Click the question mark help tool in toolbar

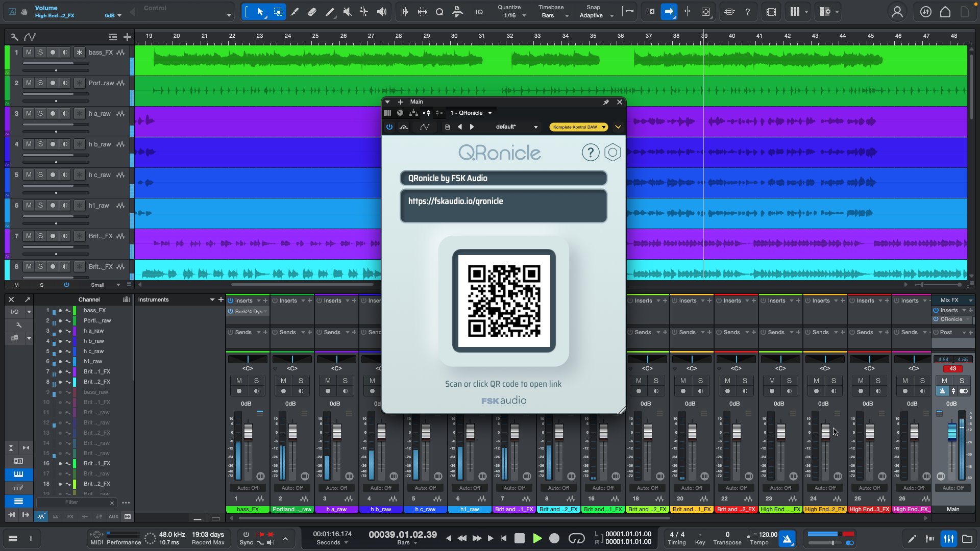pos(748,12)
